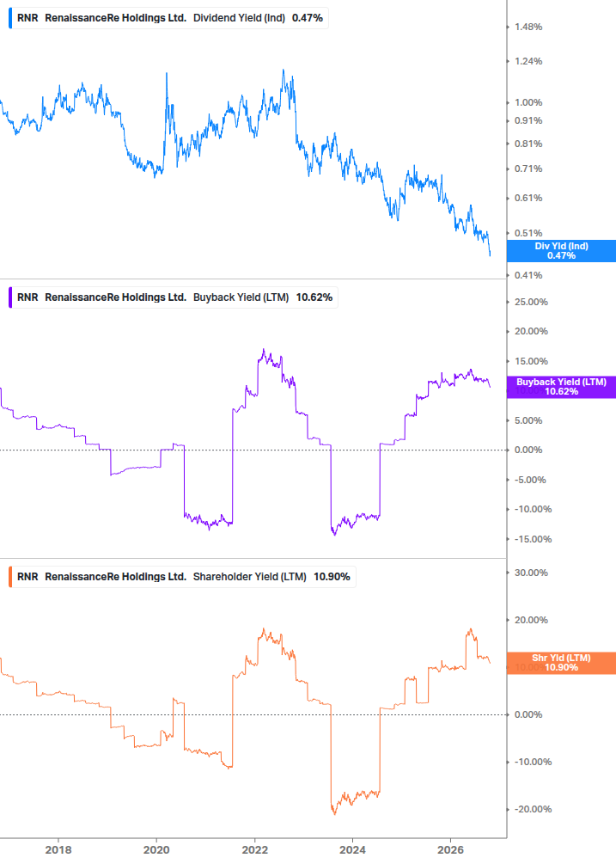The width and height of the screenshot is (616, 864).
Task: Click the Dividend Yield (Ind) legend label
Action: [x=239, y=18]
